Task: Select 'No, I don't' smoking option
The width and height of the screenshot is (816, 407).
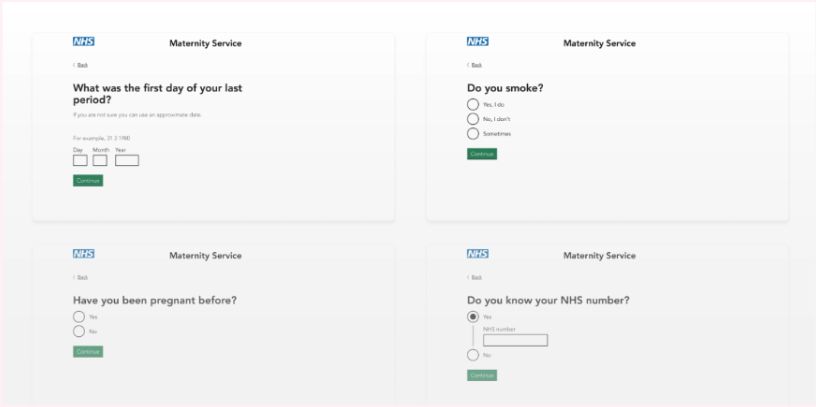Action: (x=473, y=119)
